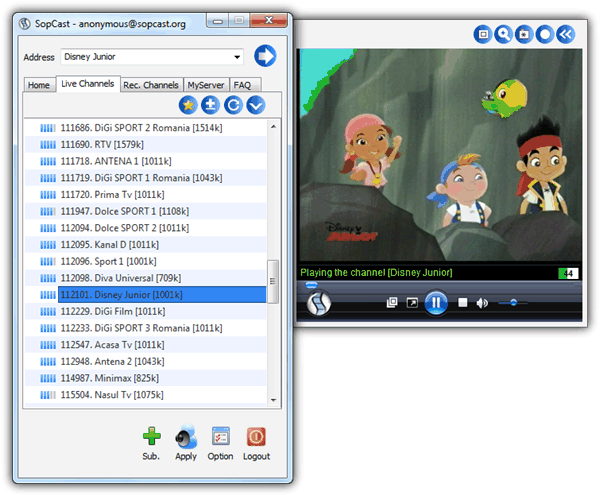Select channel 111720. Prima Tv
This screenshot has width=600, height=495.
[x=145, y=195]
